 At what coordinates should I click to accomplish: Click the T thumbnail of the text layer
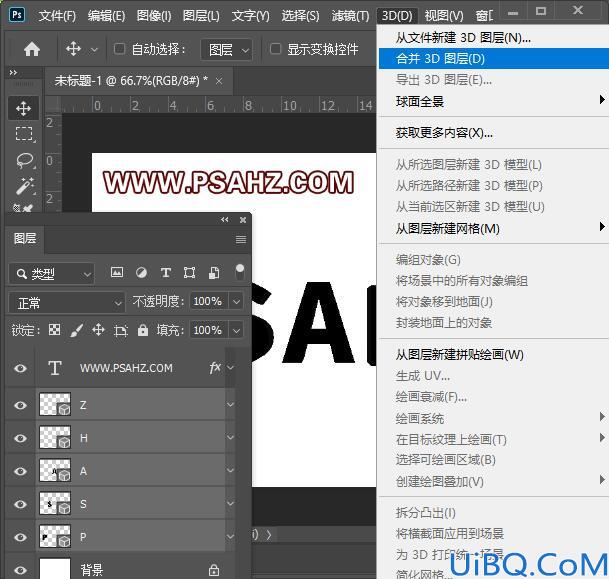pyautogui.click(x=55, y=368)
